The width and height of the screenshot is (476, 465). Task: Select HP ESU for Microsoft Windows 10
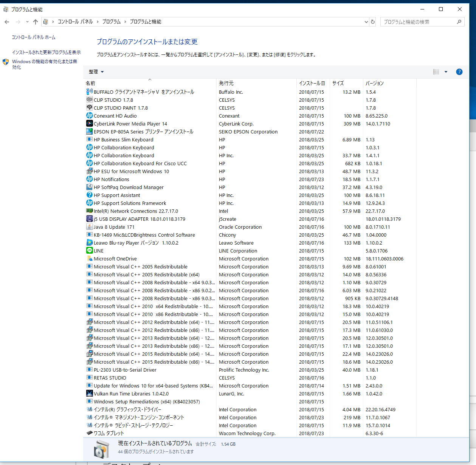click(x=131, y=172)
